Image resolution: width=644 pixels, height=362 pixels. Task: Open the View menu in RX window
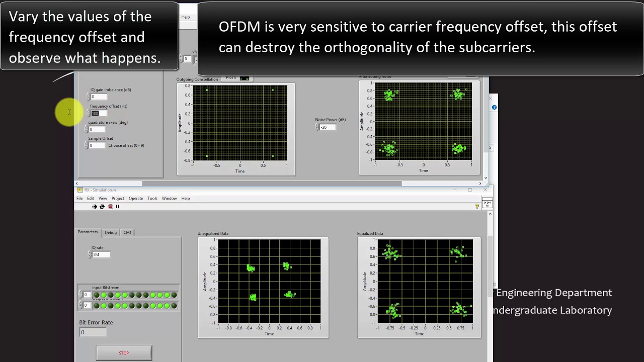coord(103,199)
